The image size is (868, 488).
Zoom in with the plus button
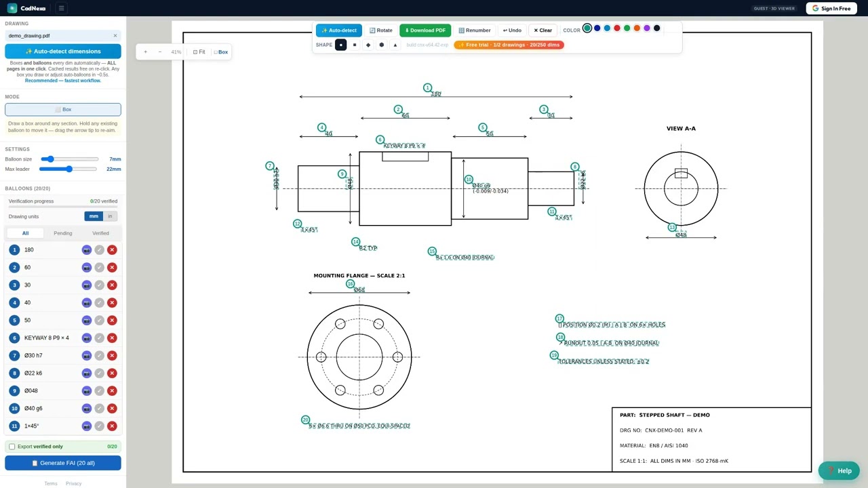(145, 52)
